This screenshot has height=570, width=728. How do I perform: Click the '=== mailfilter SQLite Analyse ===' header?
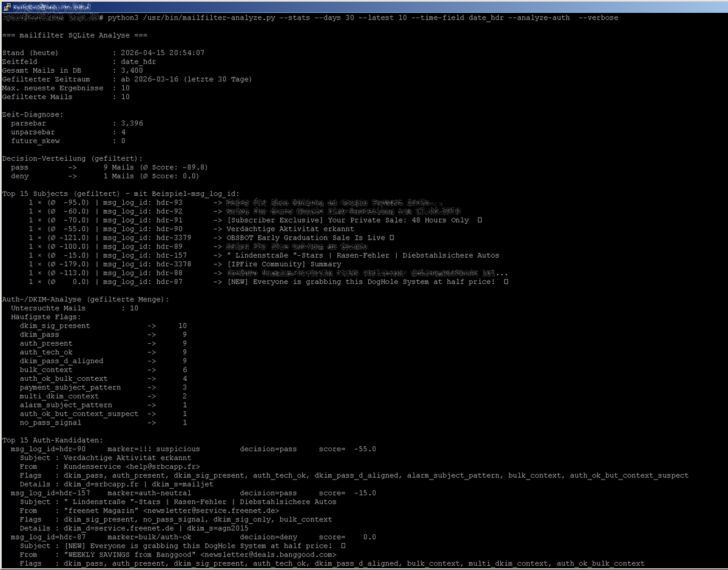click(x=75, y=35)
